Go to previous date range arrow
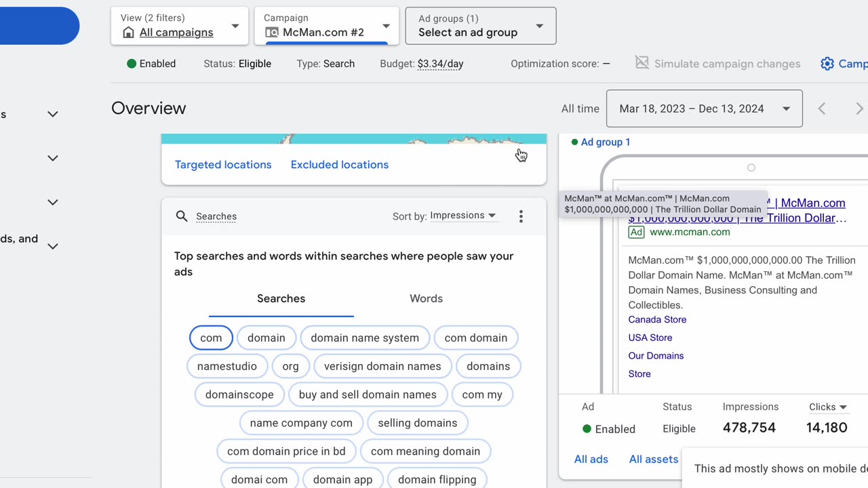This screenshot has width=868, height=488. coord(822,108)
